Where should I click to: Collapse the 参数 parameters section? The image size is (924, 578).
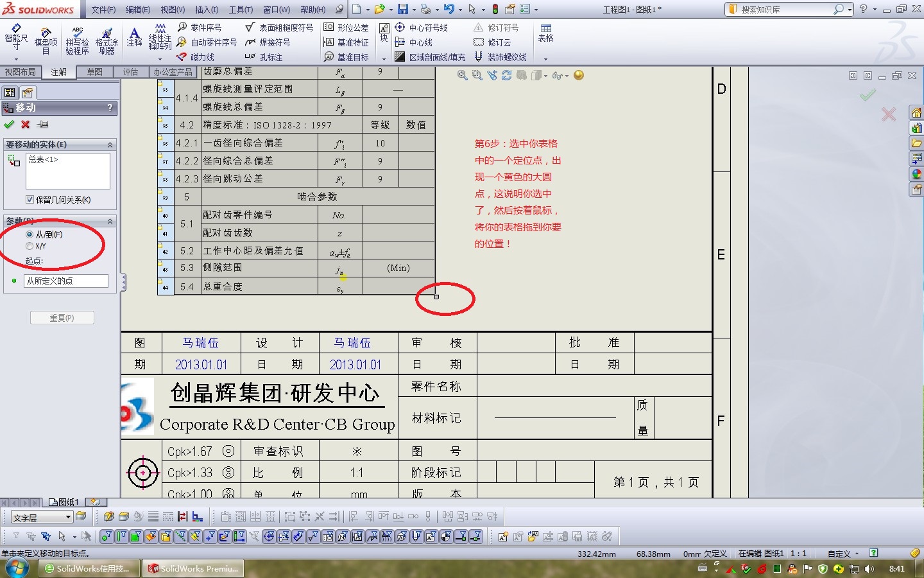click(110, 222)
